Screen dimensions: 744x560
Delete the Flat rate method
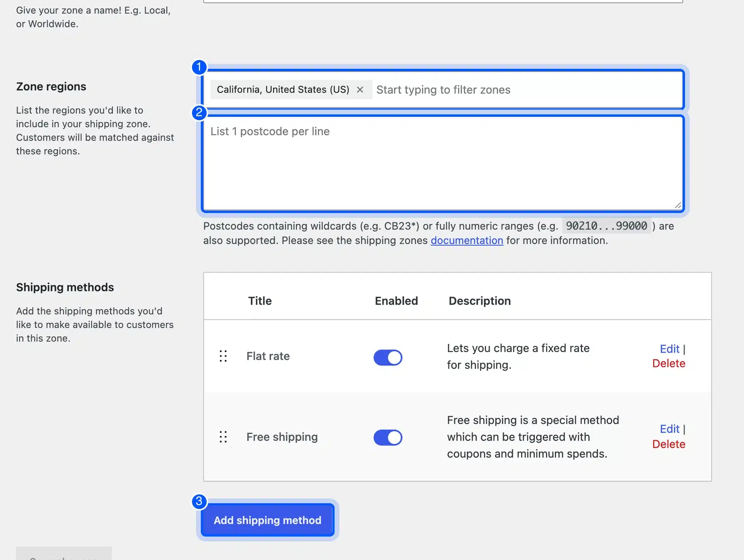pos(669,363)
